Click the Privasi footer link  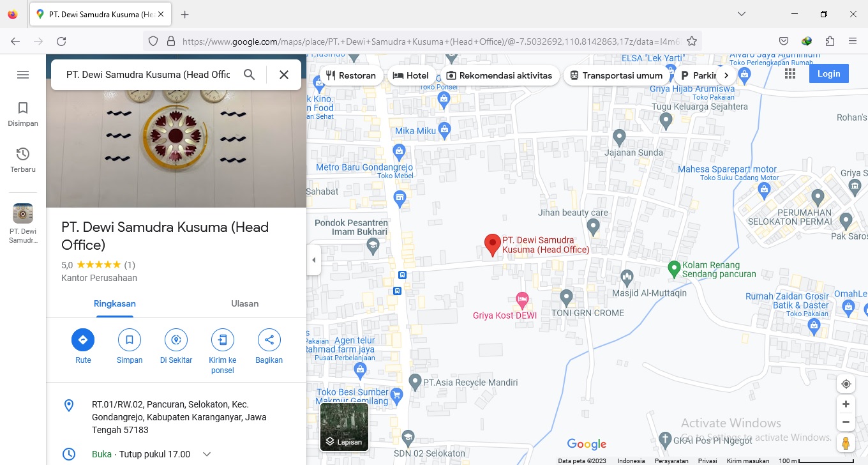[x=707, y=461]
